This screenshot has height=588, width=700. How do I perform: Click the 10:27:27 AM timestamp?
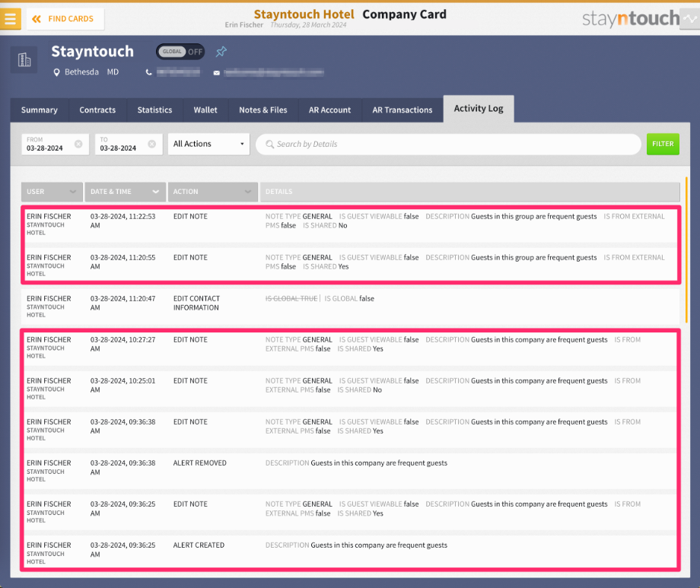(x=123, y=345)
